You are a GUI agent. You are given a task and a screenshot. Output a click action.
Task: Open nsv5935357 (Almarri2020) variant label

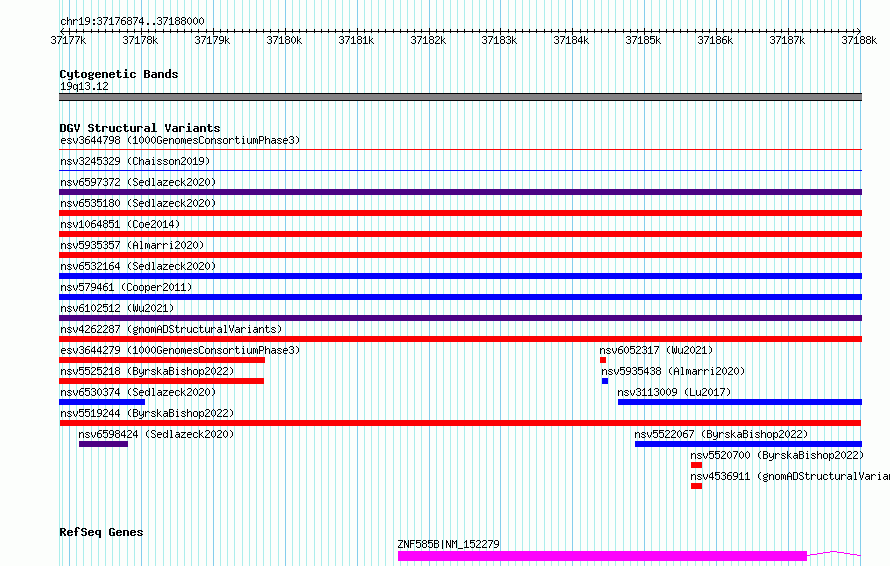(132, 245)
